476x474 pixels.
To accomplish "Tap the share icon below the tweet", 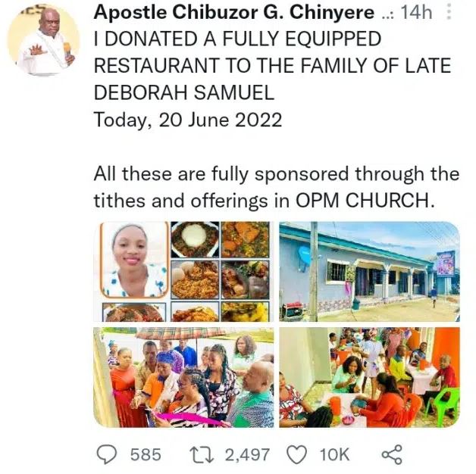I will coord(390,454).
